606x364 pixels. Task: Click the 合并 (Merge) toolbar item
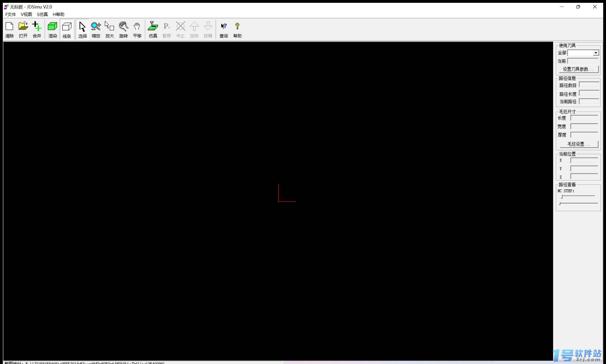[x=37, y=29]
